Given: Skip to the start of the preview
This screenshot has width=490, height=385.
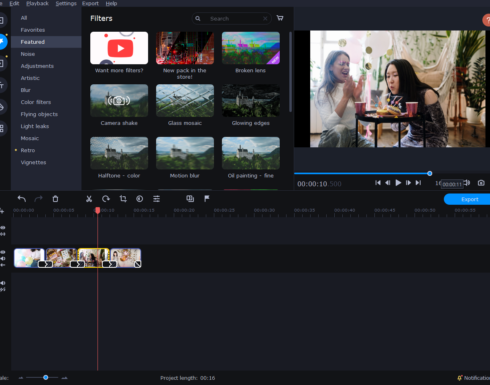Looking at the screenshot, I should (378, 183).
